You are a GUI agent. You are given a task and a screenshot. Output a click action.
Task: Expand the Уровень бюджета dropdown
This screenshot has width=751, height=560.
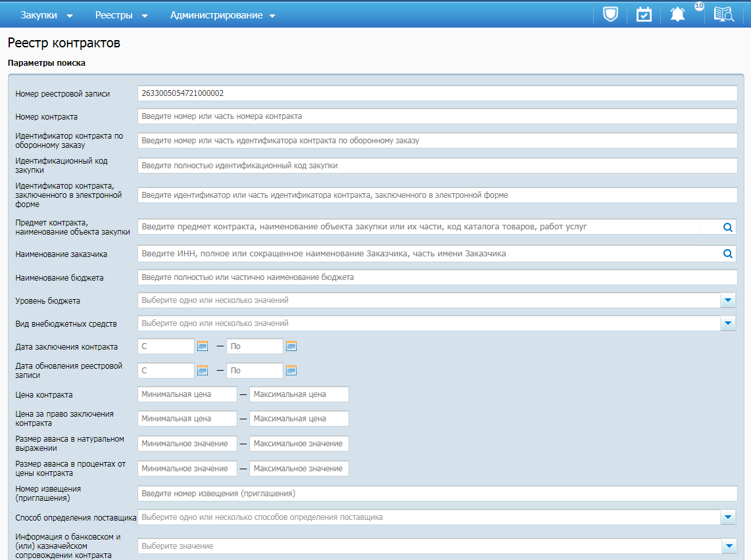tap(728, 300)
